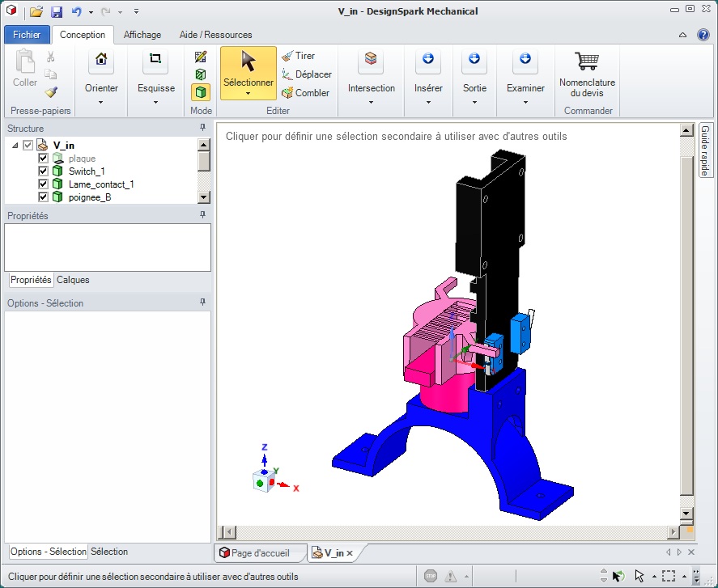Click the Sortie output icon
Viewport: 718px width, 588px height.
(474, 60)
